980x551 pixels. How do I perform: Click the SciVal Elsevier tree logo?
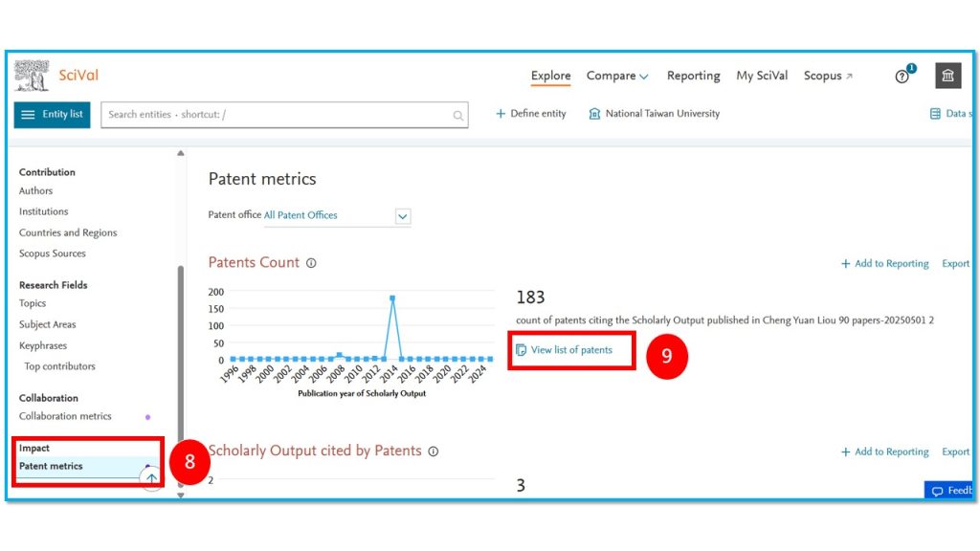click(32, 76)
